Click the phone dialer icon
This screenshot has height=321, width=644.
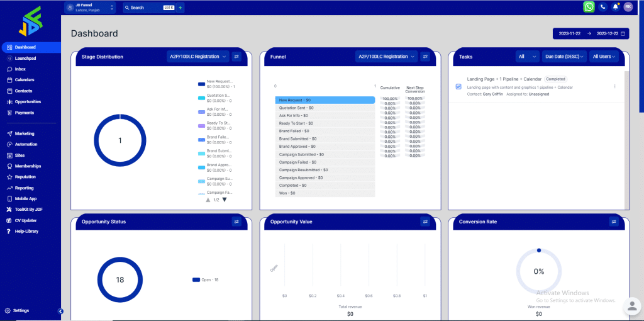[x=603, y=7]
